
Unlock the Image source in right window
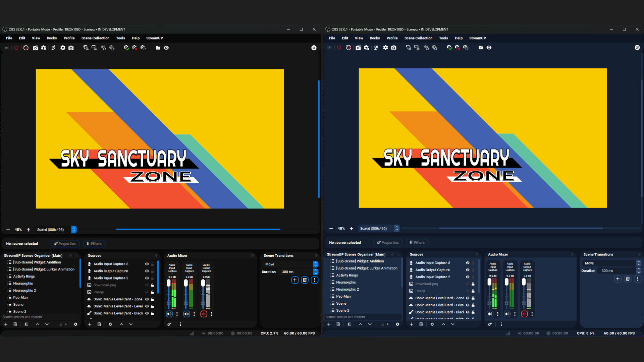pos(473,291)
